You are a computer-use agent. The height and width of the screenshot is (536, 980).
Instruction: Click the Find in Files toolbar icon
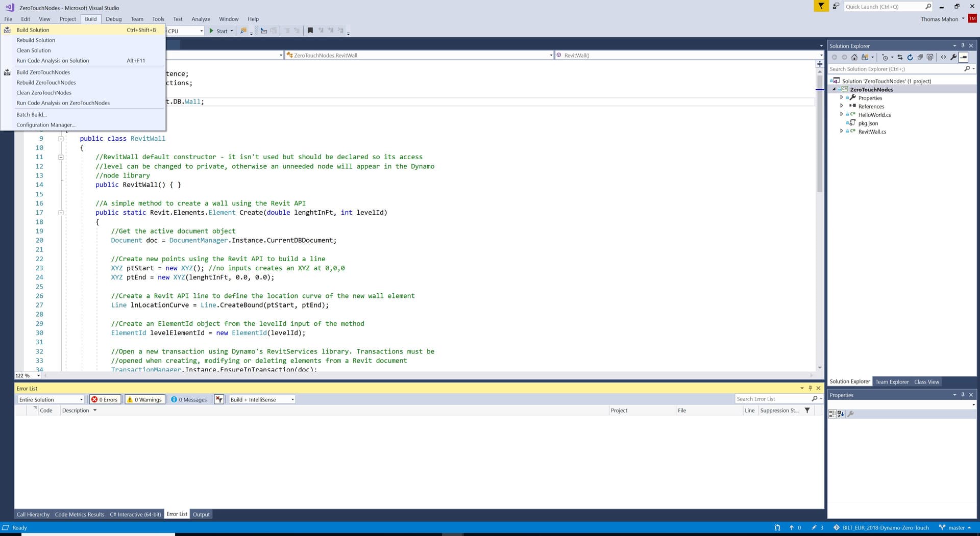[x=243, y=31]
